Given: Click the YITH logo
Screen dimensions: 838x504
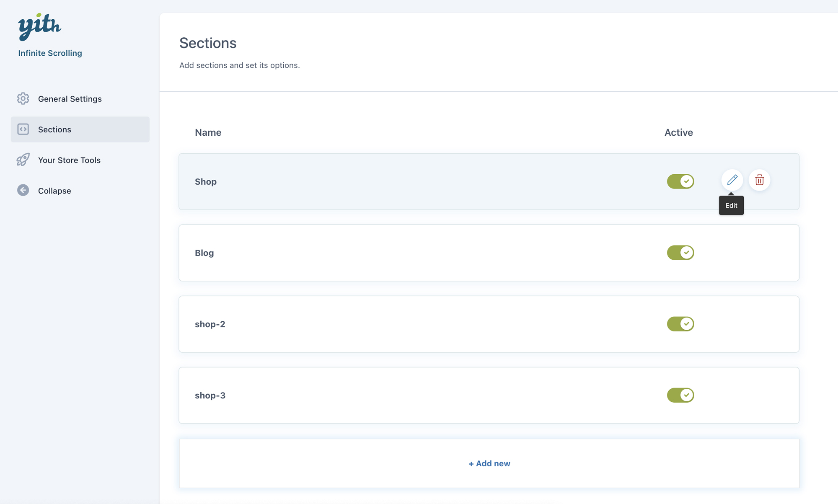Looking at the screenshot, I should pos(39,26).
